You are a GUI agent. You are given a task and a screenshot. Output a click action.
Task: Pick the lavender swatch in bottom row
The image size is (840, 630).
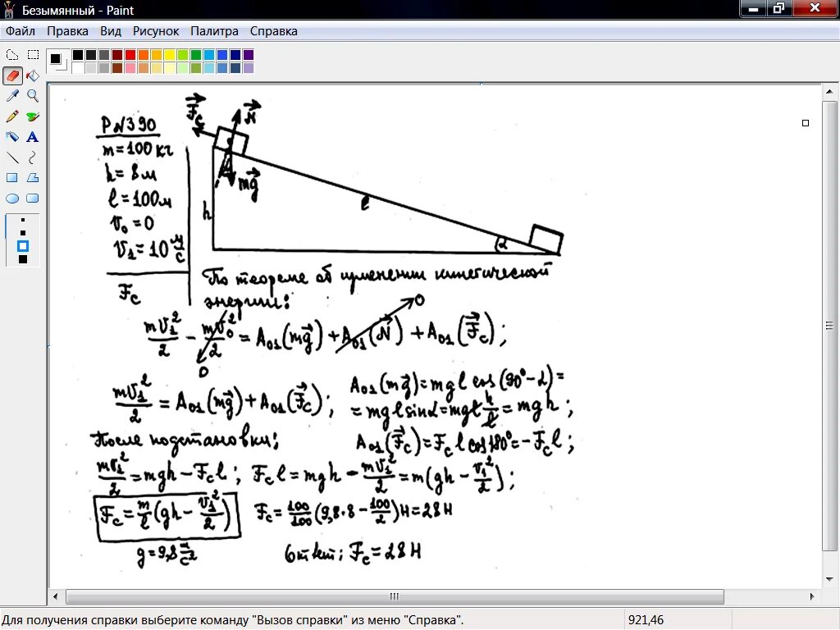248,68
